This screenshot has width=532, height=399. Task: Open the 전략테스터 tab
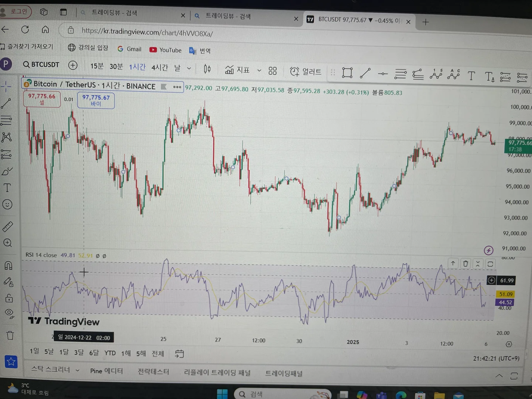(x=153, y=372)
